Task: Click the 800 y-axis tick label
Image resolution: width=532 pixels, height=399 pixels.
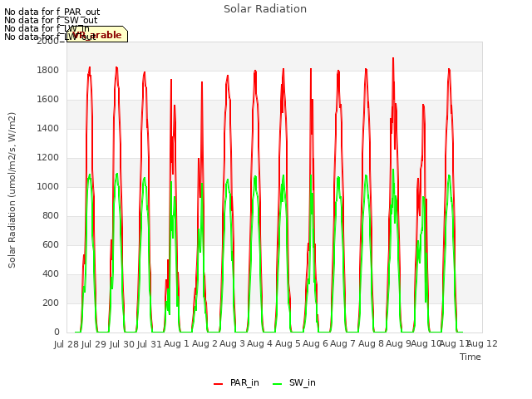Action: click(51, 216)
